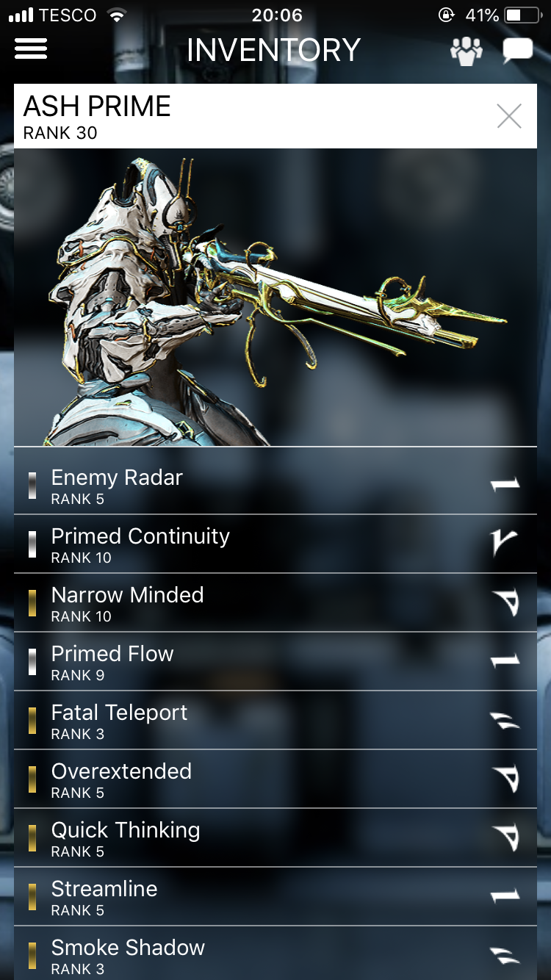Open the clan/friends icon
Image resolution: width=551 pixels, height=980 pixels.
(467, 51)
